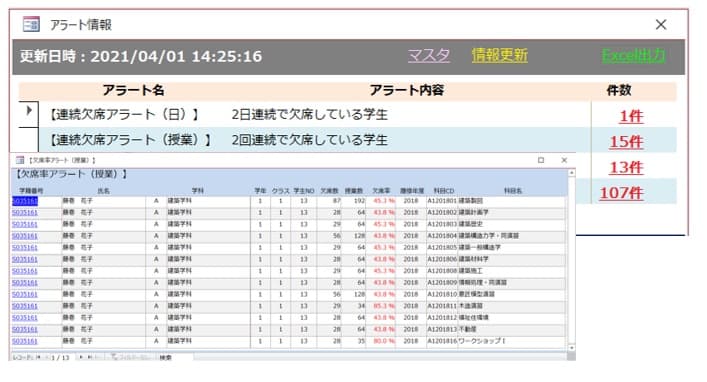Click the subwindow vertical scrollbar down arrow
The width and height of the screenshot is (707, 382).
(x=571, y=348)
